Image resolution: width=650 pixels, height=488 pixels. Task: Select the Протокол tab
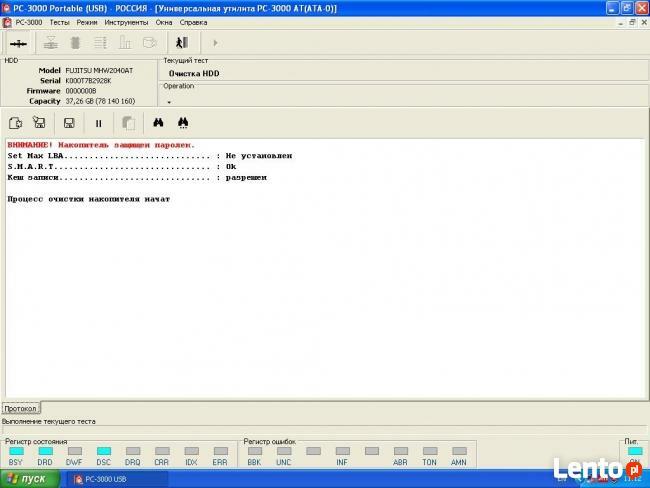[x=20, y=409]
